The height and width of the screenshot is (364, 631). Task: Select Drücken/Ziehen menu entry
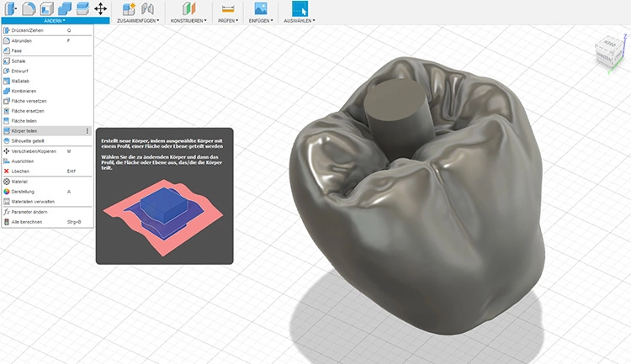[x=28, y=30]
